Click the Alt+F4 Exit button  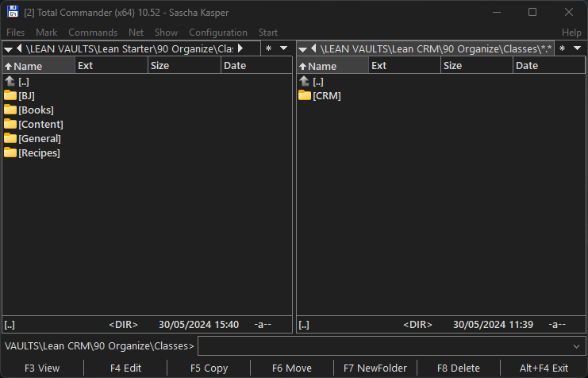[x=544, y=368]
